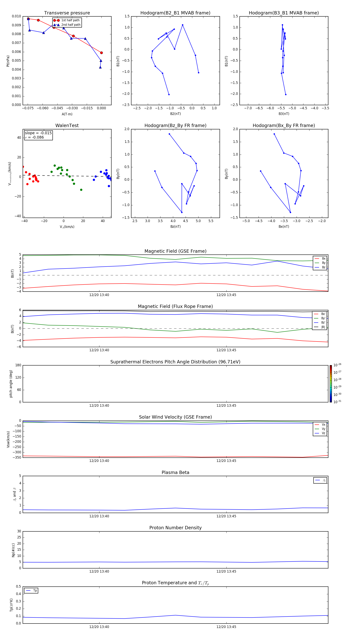
Task: Click the 'slope = -0.015' annotation
Action: coord(38,133)
